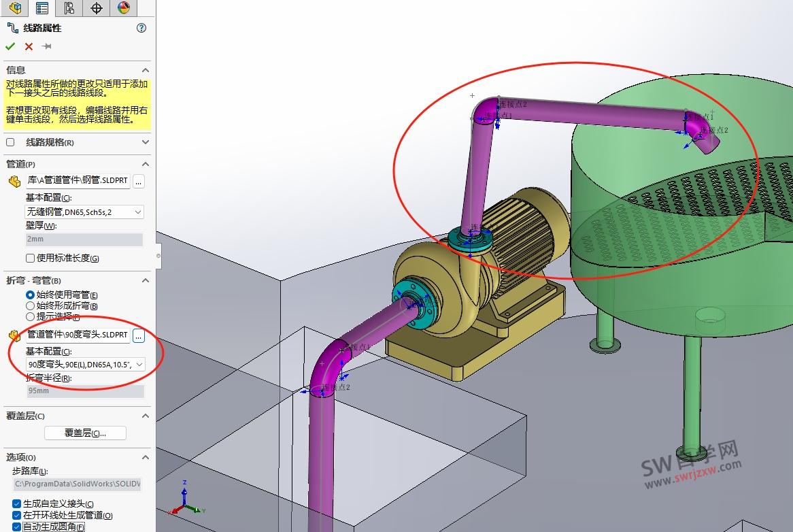The height and width of the screenshot is (532, 793).
Task: Switch to ConfigurationManager via its tab icon
Action: tap(70, 8)
